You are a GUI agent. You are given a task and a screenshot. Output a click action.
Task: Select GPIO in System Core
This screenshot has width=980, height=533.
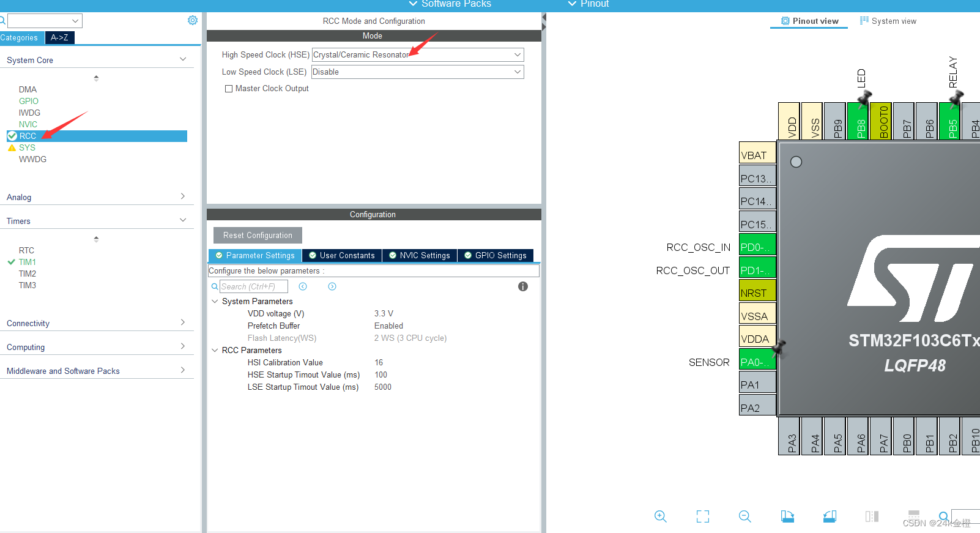tap(28, 101)
